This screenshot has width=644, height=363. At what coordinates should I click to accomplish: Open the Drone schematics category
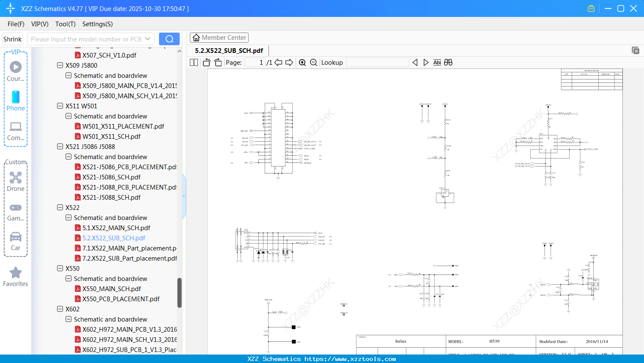point(16,178)
